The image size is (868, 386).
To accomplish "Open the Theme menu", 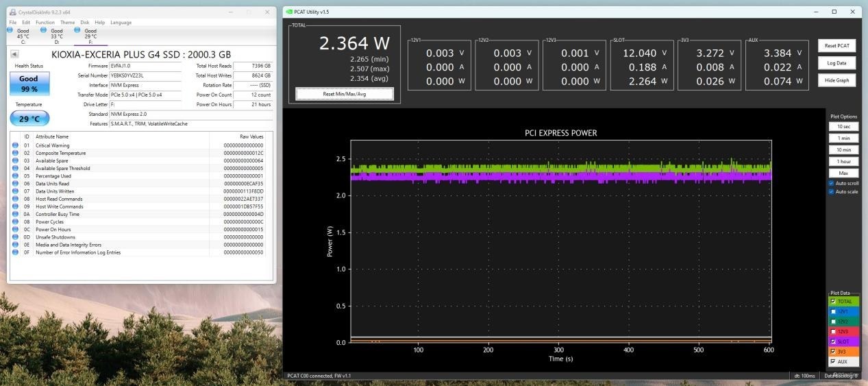I will pyautogui.click(x=67, y=23).
